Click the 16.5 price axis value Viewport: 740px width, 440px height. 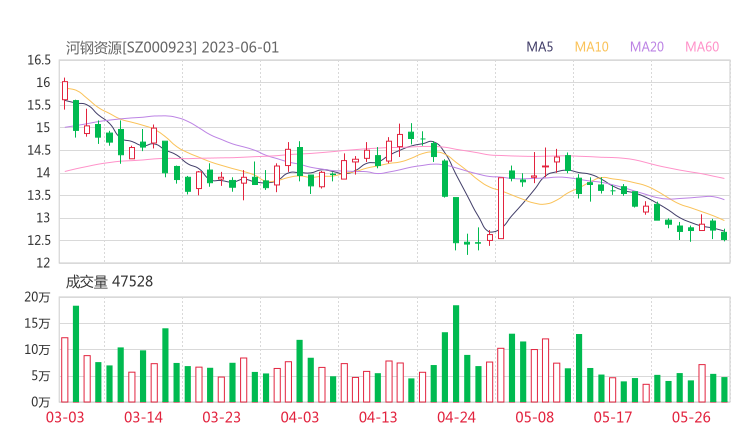tap(39, 60)
